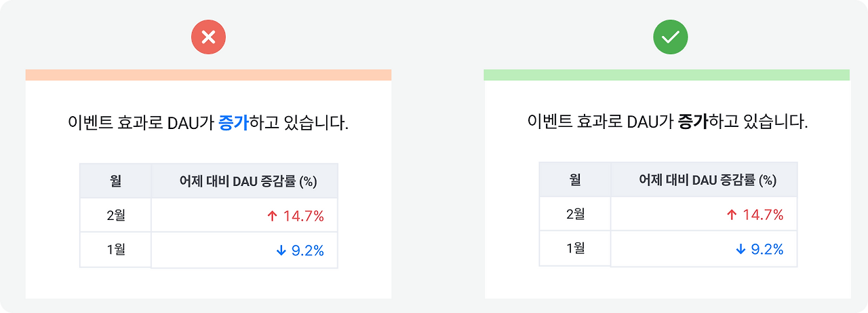Select 어제 대비 DAU 증감률 header in left table
The width and height of the screenshot is (868, 313).
click(244, 181)
